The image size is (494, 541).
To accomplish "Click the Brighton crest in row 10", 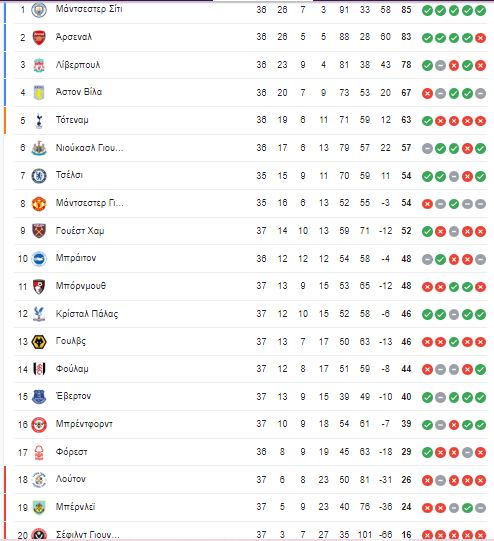I will point(39,259).
